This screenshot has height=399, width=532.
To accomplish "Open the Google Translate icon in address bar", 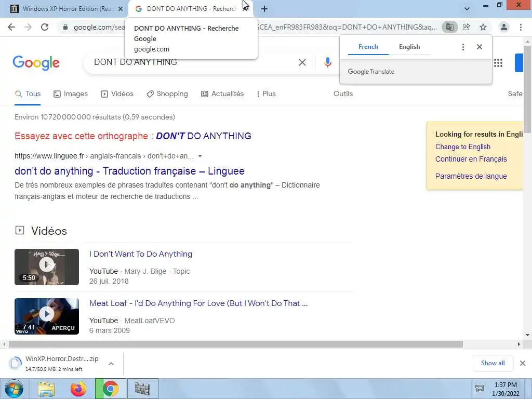I will click(449, 27).
